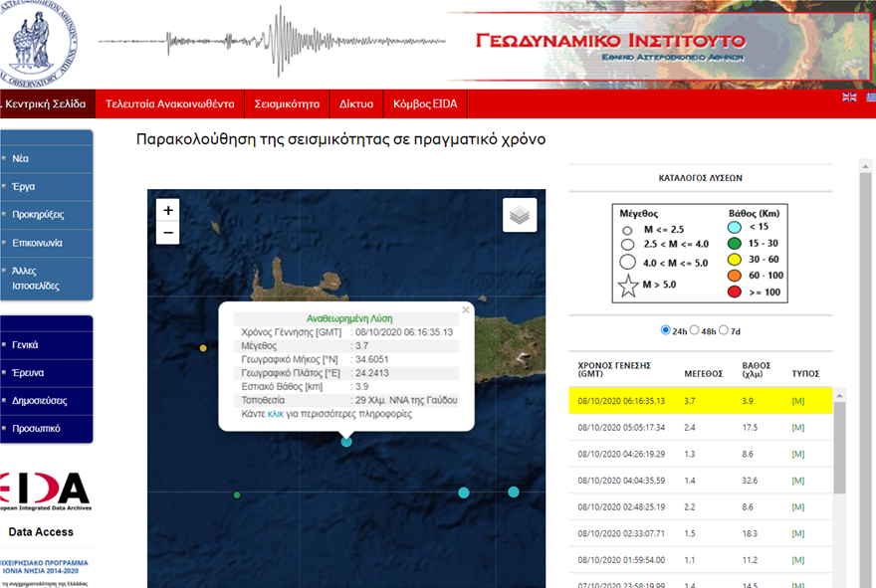Switch language with the Greek flag
The image size is (876, 588).
click(871, 97)
